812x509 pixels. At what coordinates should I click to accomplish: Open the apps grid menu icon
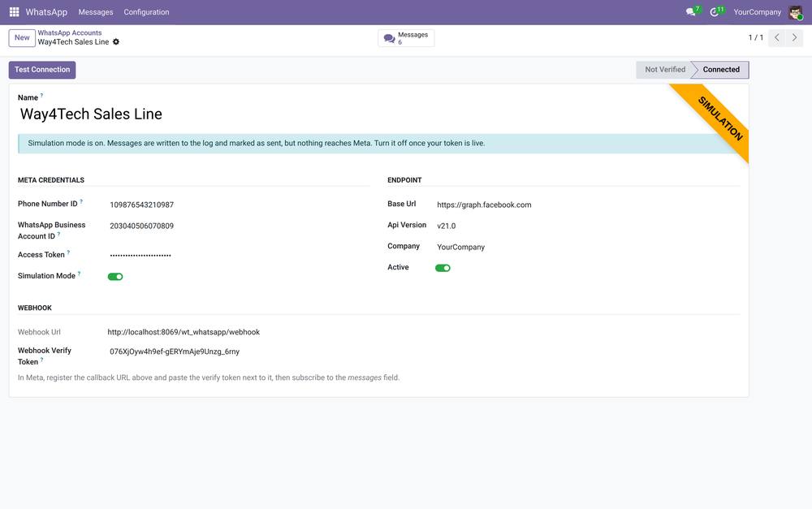tap(14, 12)
